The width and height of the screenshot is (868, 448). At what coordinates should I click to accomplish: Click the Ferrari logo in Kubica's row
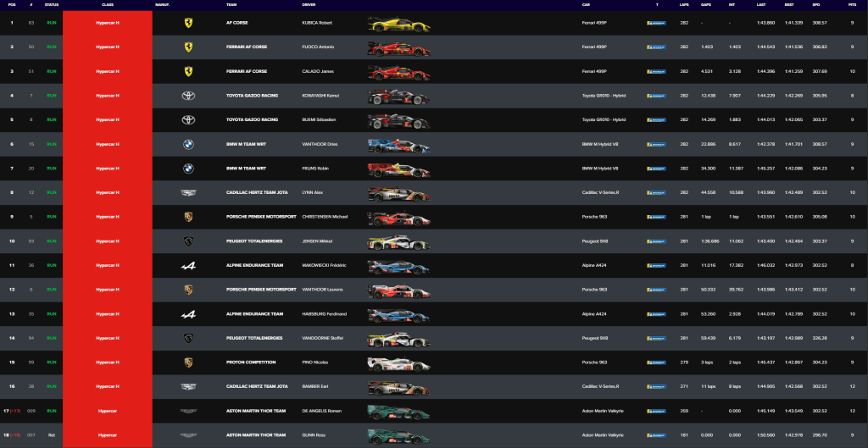tap(188, 23)
